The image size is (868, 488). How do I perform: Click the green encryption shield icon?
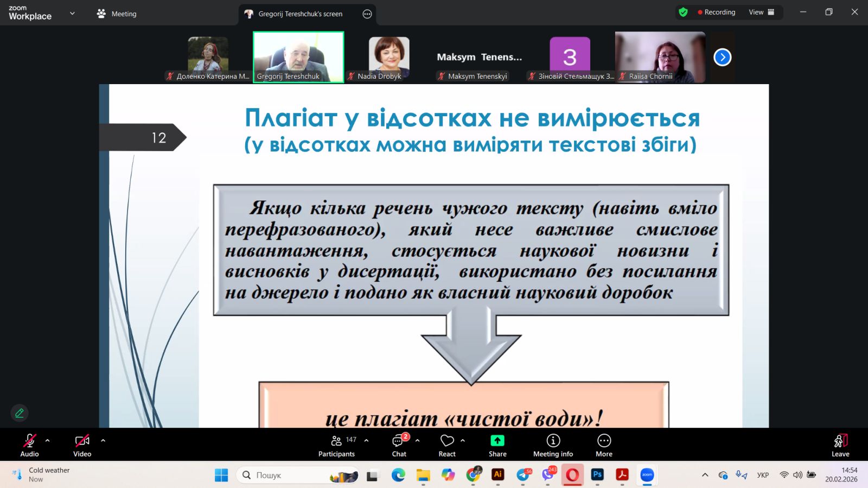(683, 12)
